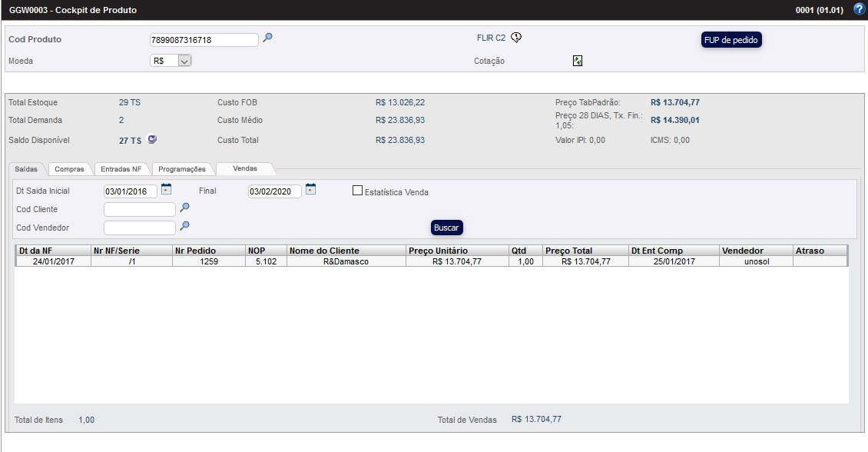Click the FUP de pedido button
The width and height of the screenshot is (868, 452).
click(x=731, y=40)
